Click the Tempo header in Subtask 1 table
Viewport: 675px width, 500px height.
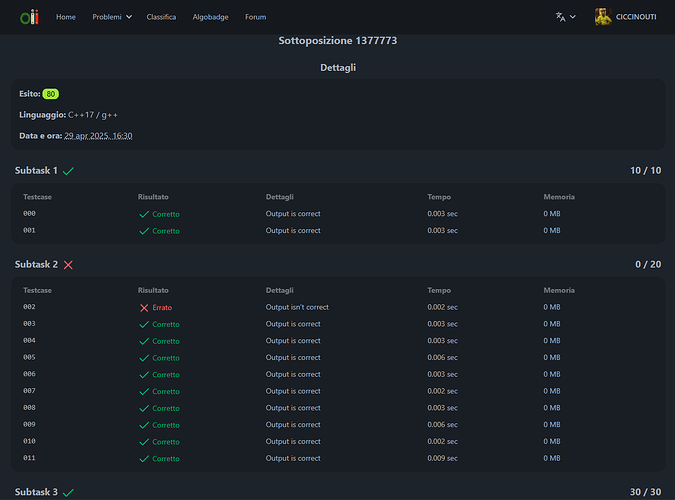439,197
